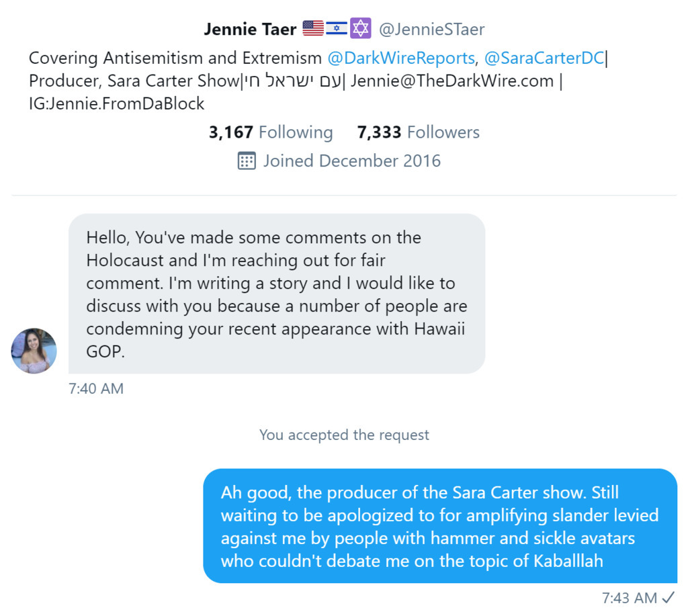Screen dimensions: 688x616
Task: Click the calendar icon beside join date
Action: point(247,161)
